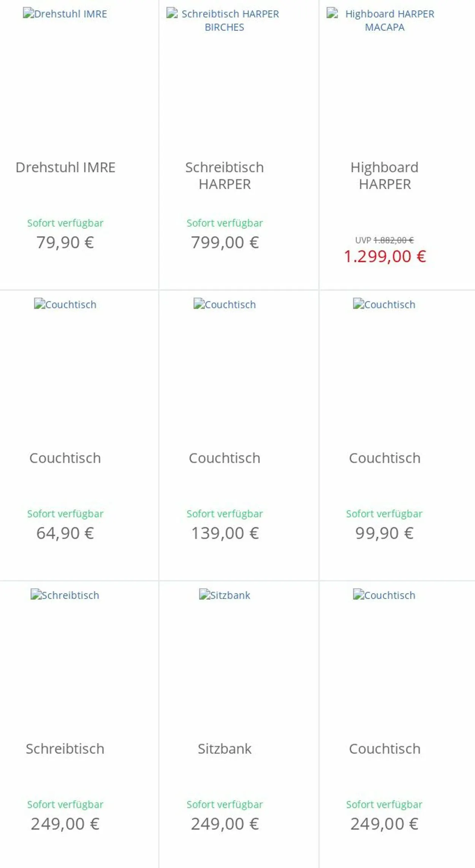Click the struck-through UVP 1.882,00 € price
The height and width of the screenshot is (868, 475).
tap(393, 240)
